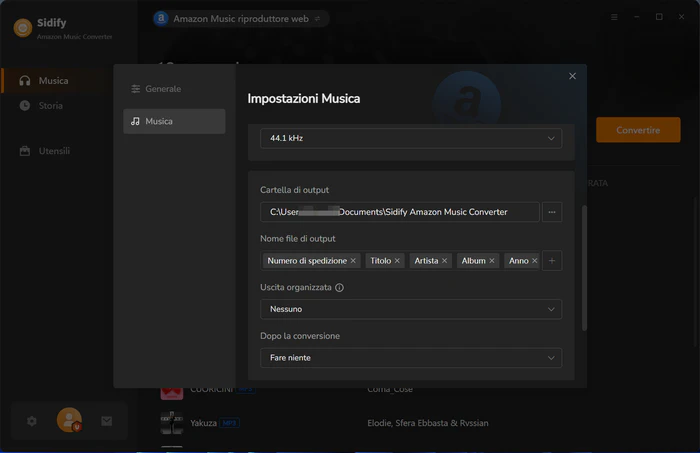
Task: Open Utensili in the main sidebar
Action: (x=54, y=151)
